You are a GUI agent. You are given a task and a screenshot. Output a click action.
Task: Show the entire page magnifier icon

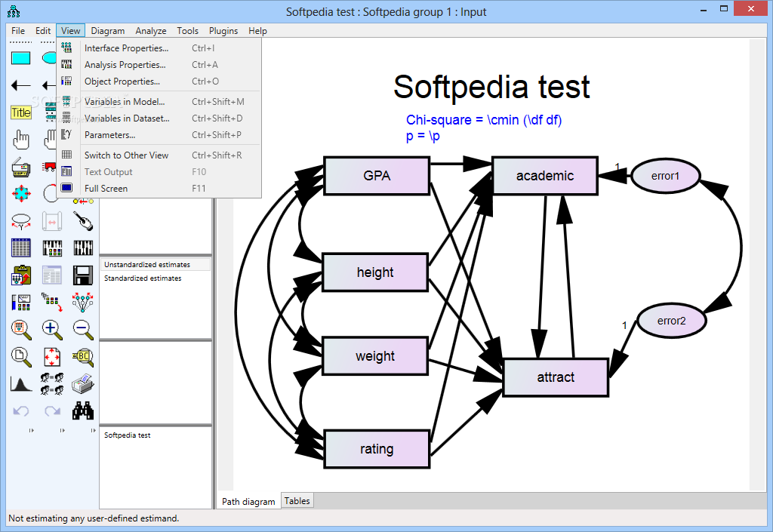tap(20, 357)
